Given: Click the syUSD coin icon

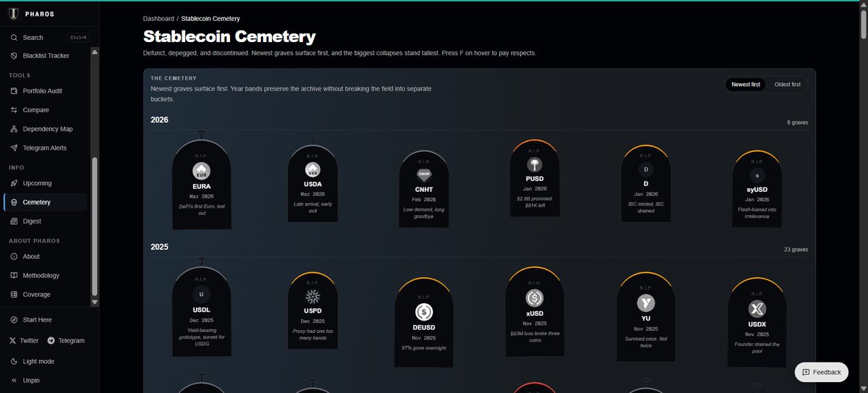Looking at the screenshot, I should (x=757, y=176).
